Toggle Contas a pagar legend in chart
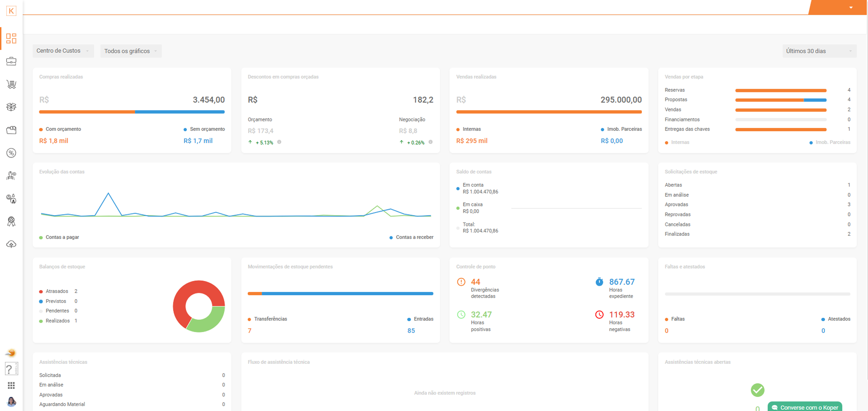868x411 pixels. pos(59,237)
